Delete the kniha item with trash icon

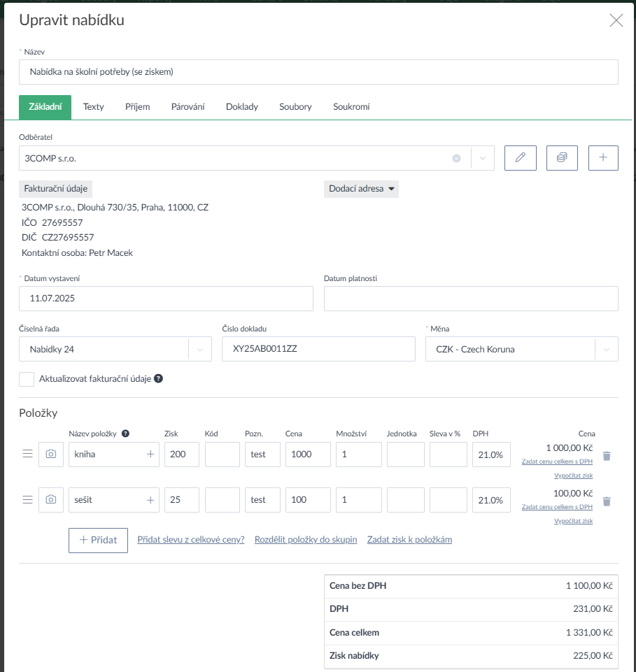[607, 456]
